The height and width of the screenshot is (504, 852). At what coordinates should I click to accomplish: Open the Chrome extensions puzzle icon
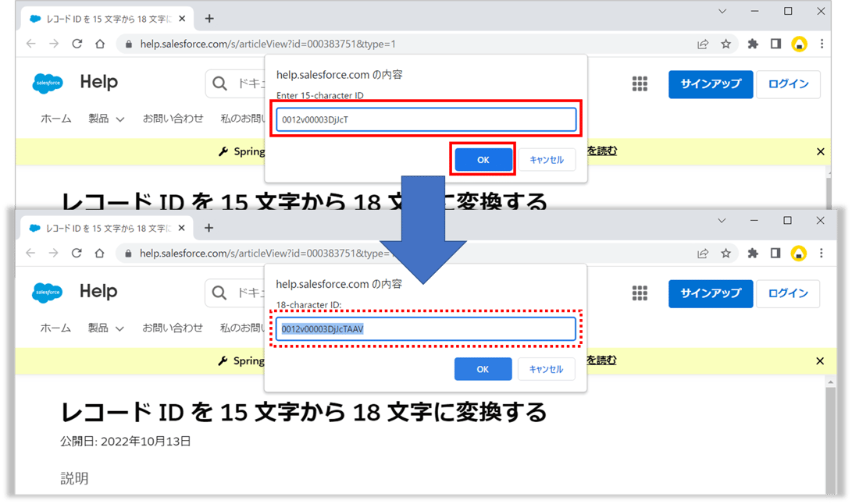[x=752, y=44]
